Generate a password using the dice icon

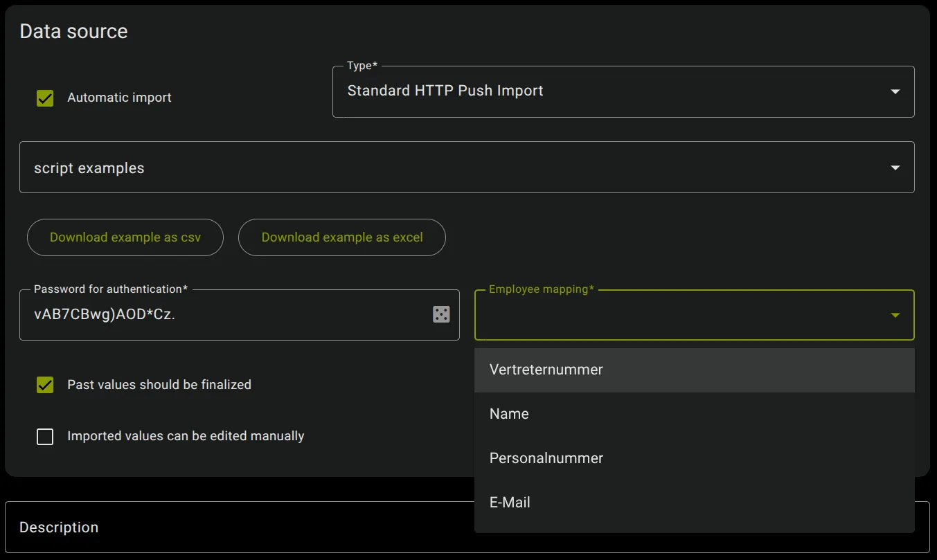[x=441, y=314]
